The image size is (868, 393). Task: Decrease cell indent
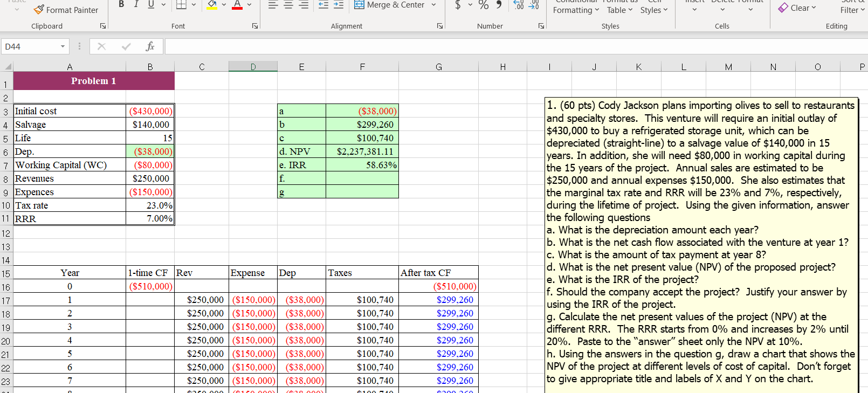pyautogui.click(x=323, y=4)
